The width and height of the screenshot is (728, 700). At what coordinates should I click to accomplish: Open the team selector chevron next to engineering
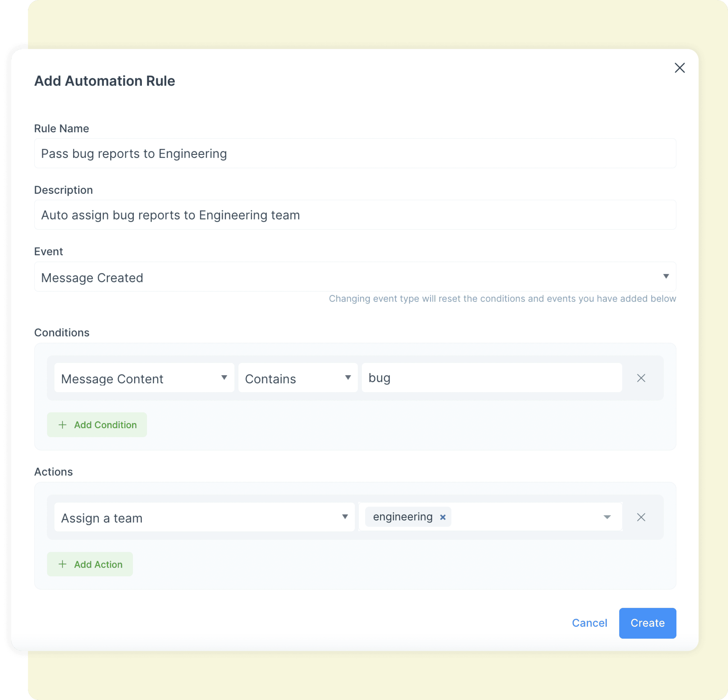(x=607, y=517)
